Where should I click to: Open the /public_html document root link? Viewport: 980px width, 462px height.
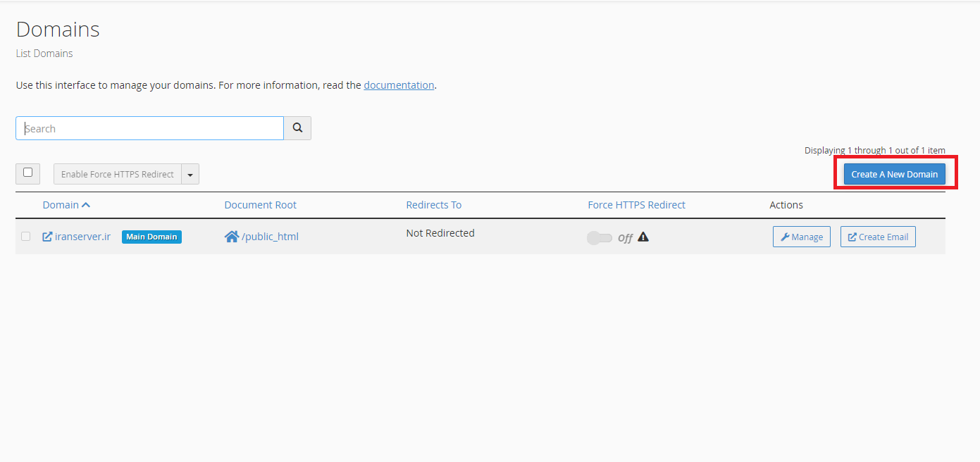270,237
